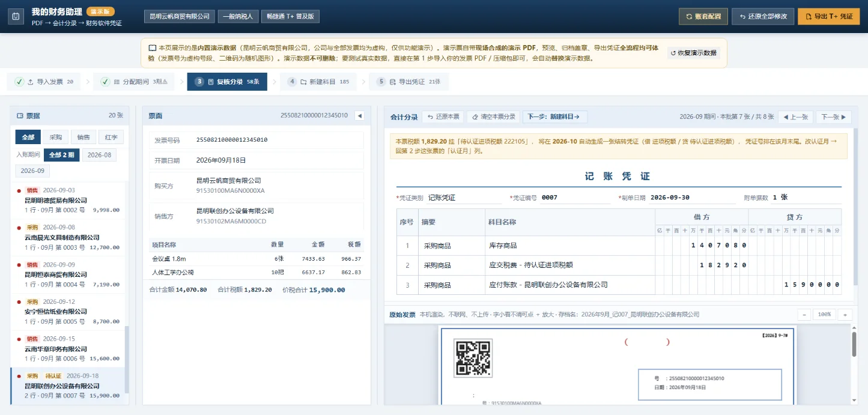Click account cell 应交税费 - 待认证进项税额
Screen dimensions: 868x415
(569, 265)
